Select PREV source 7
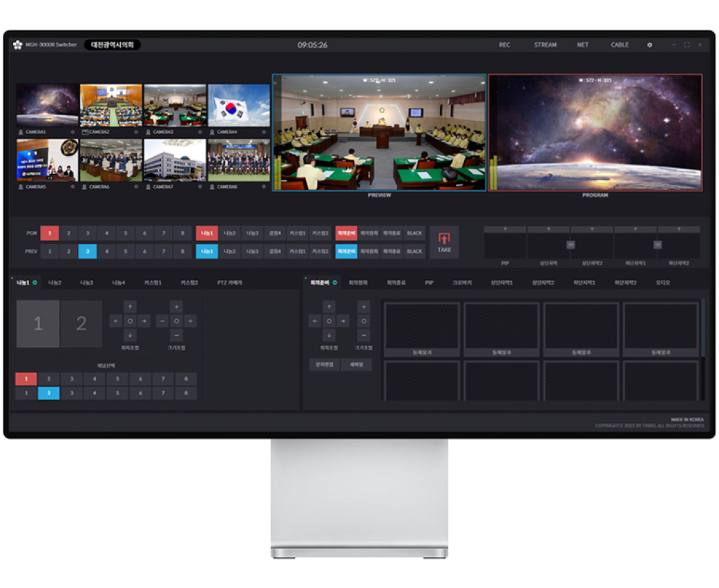This screenshot has width=719, height=588. tap(163, 252)
